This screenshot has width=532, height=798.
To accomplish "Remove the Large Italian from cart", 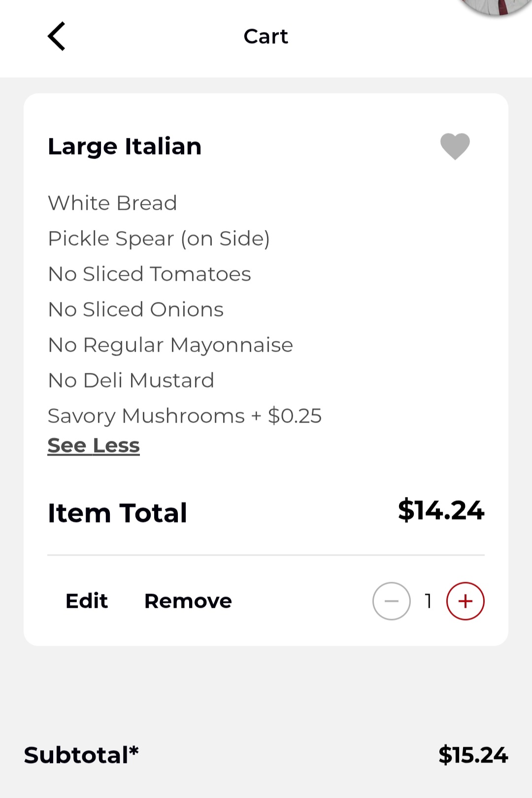I will tap(188, 601).
